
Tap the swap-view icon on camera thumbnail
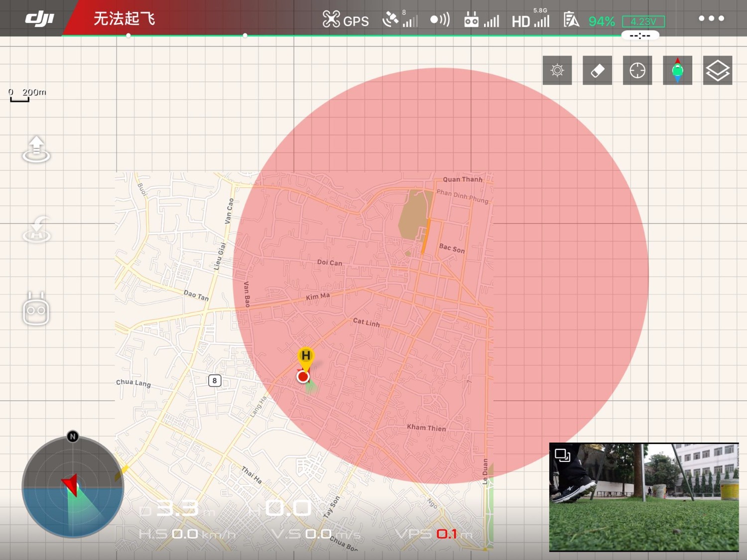pos(563,455)
